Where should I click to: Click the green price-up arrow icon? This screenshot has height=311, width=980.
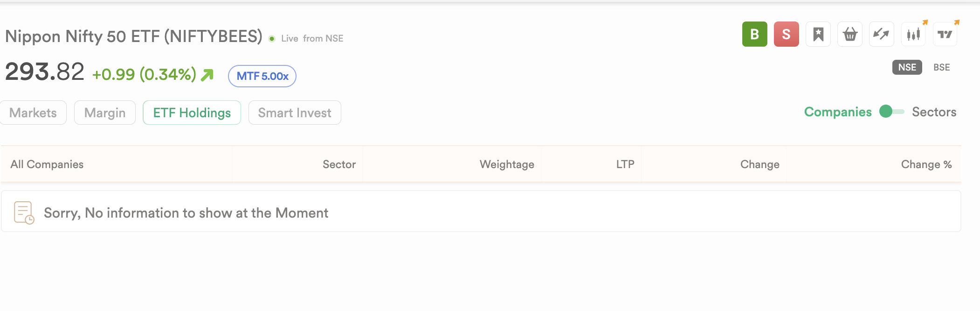tap(207, 75)
